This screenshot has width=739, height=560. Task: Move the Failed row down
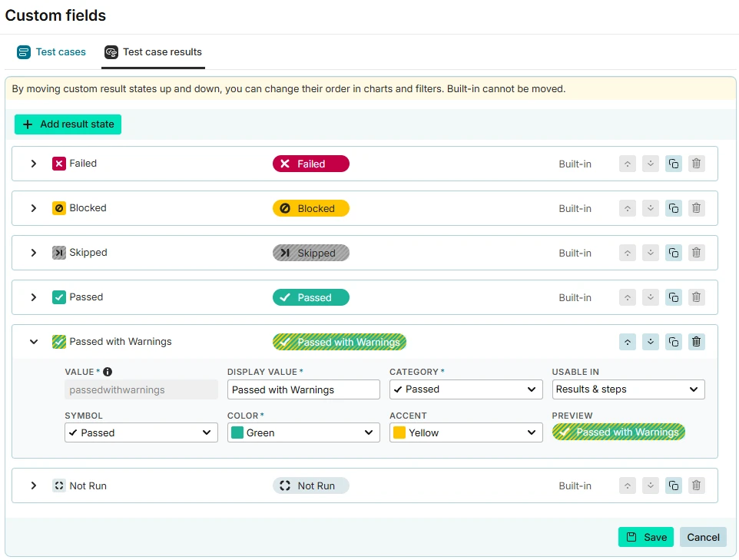[651, 164]
